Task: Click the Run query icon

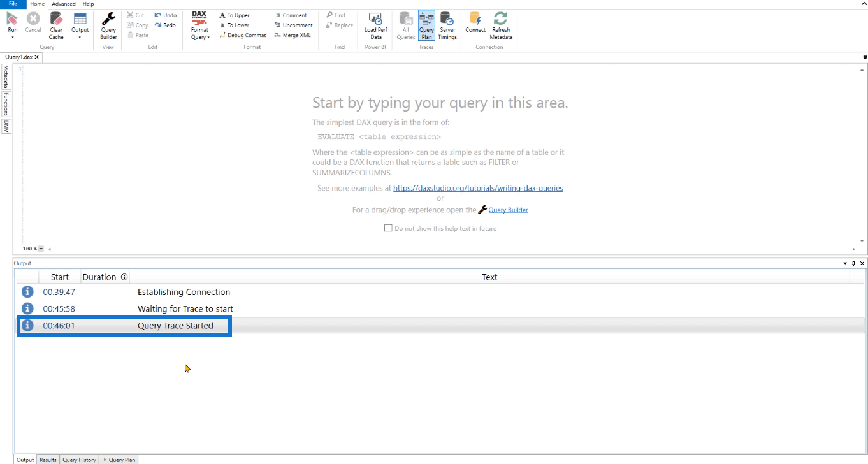Action: pos(12,19)
